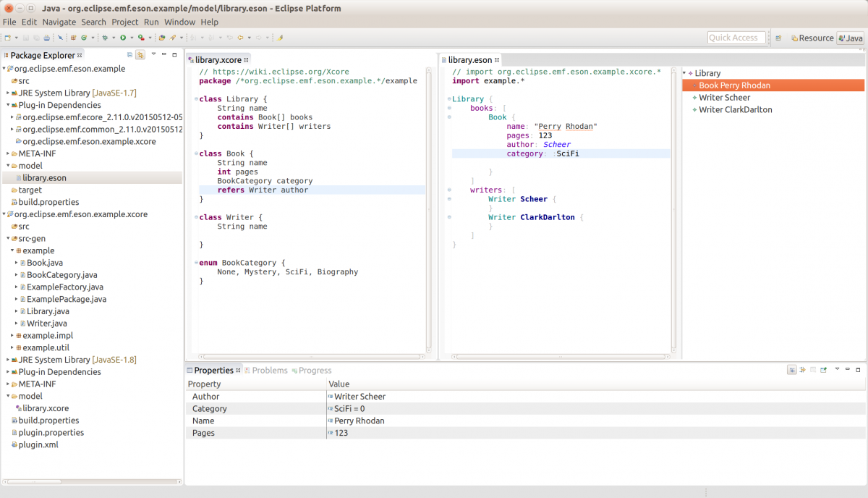Expand the example.impl package node
This screenshot has height=498, width=868.
[12, 335]
